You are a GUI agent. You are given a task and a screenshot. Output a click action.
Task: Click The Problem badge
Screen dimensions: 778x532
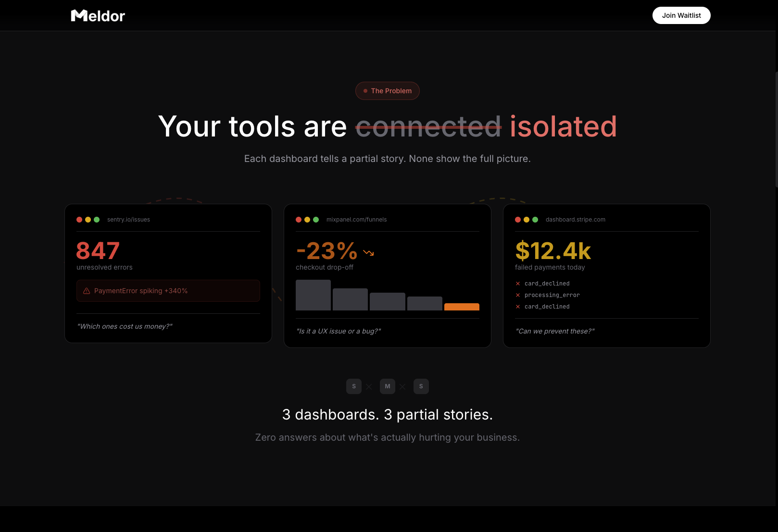click(388, 91)
